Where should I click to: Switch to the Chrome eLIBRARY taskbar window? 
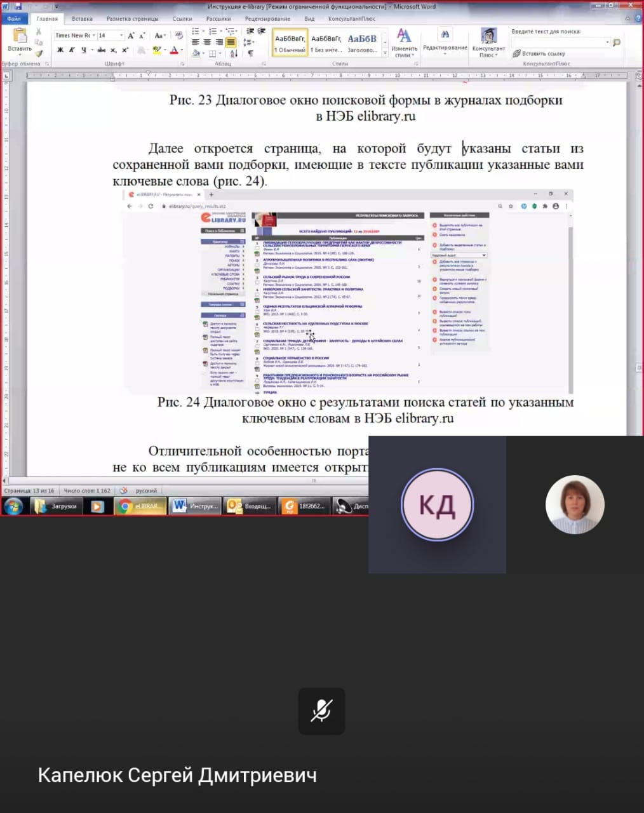140,506
